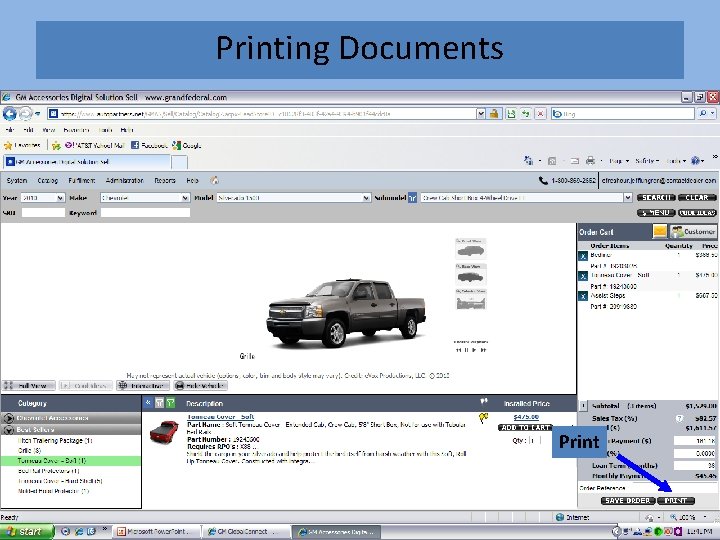This screenshot has width=720, height=540.
Task: Open the browser Tools dropdown
Action: pyautogui.click(x=676, y=161)
